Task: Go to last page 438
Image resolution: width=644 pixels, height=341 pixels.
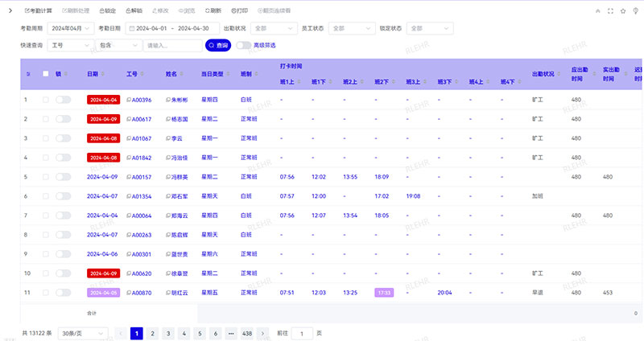Action: click(247, 334)
